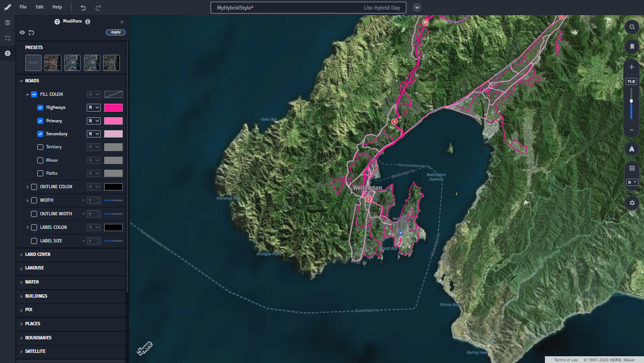Open the Secondary N mode dropdown

93,134
